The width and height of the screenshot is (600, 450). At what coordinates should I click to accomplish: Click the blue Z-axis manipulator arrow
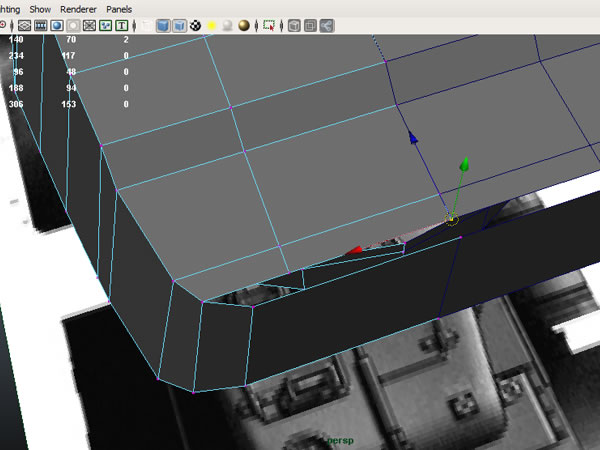click(x=412, y=136)
